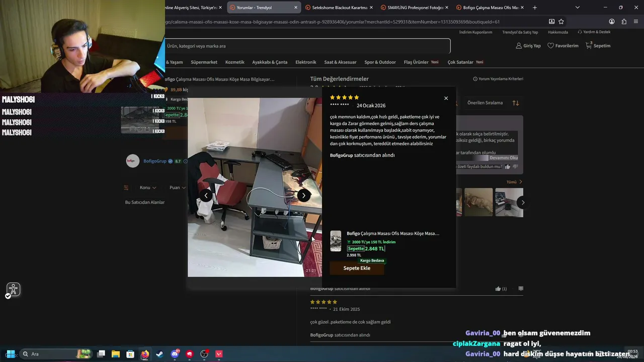Click Devamını Oku to expand summary
The image size is (644, 362).
pyautogui.click(x=504, y=158)
